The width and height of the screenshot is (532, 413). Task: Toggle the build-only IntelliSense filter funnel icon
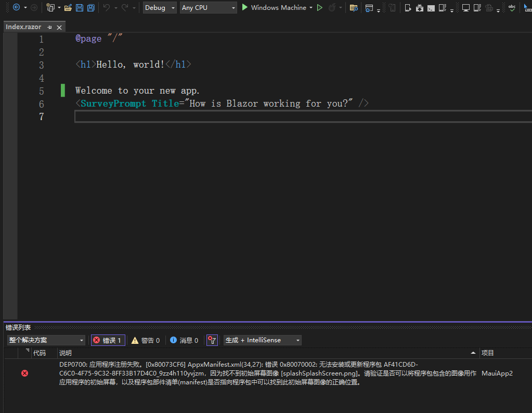click(212, 340)
